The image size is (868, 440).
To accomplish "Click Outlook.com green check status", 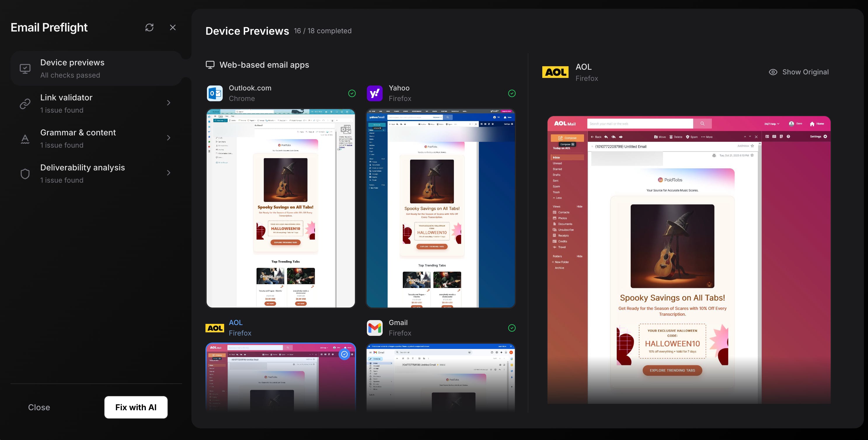I will point(352,93).
